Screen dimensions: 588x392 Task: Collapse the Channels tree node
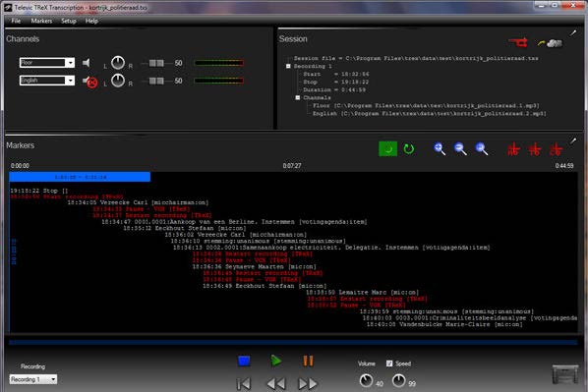(x=298, y=97)
